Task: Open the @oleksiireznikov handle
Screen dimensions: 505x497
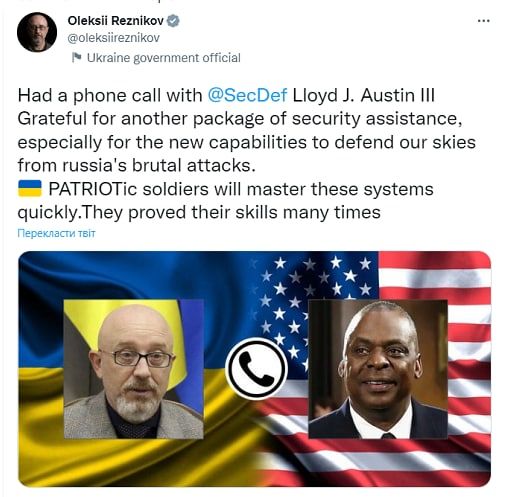Action: pyautogui.click(x=113, y=38)
